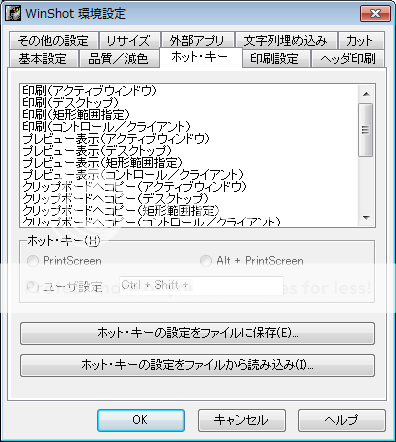
Task: Select 印刷(デスクトップ) list entry
Action: coord(189,102)
